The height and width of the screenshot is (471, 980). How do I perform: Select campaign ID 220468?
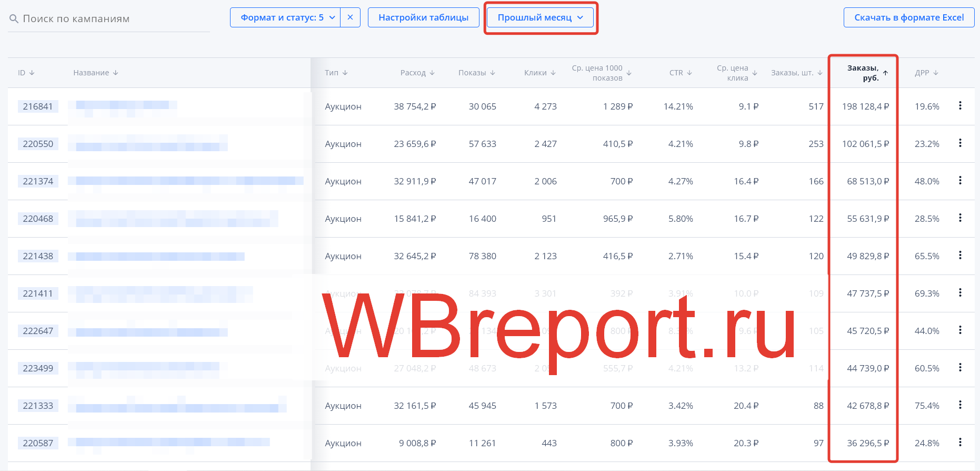pyautogui.click(x=38, y=219)
